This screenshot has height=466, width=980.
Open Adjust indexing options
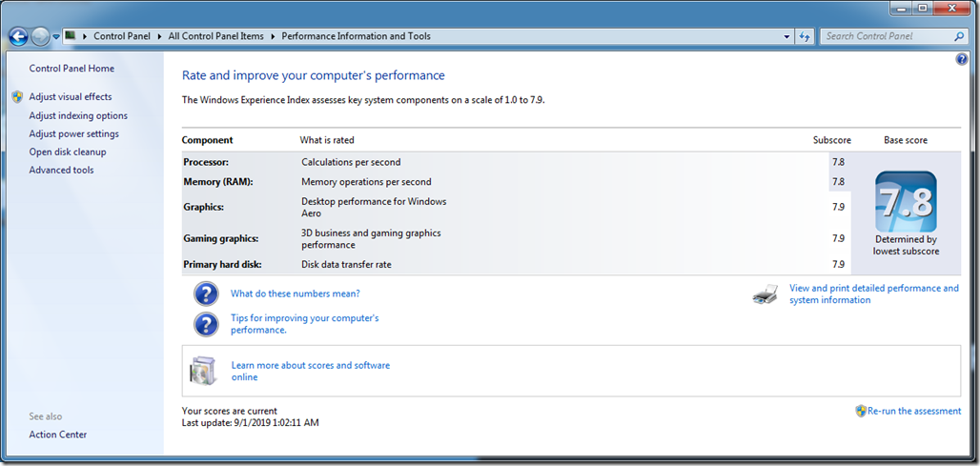pyautogui.click(x=78, y=115)
